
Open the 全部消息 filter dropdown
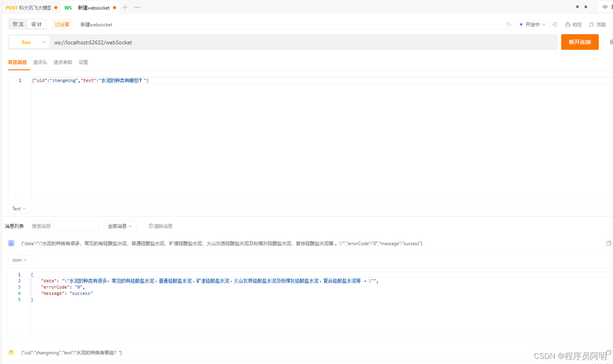[x=120, y=226]
